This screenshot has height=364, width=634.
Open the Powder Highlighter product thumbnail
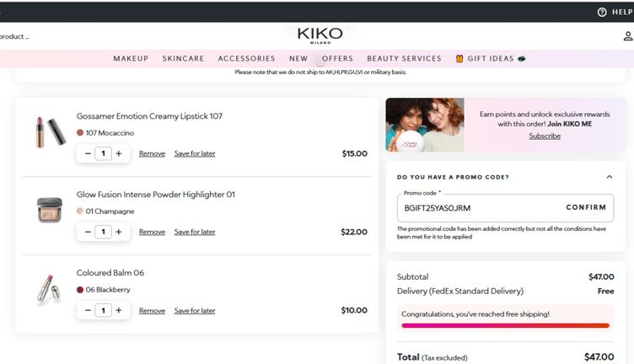(x=50, y=210)
